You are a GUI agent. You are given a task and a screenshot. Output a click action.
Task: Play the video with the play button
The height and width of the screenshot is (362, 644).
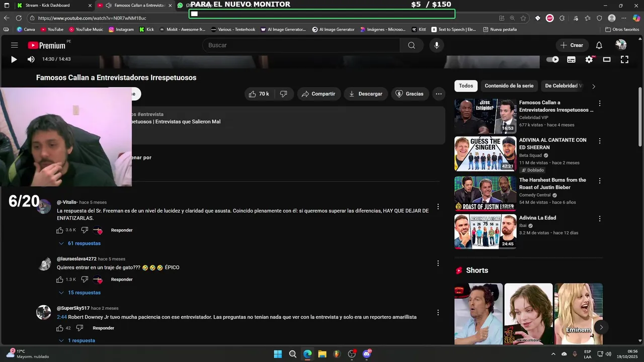[x=14, y=59]
